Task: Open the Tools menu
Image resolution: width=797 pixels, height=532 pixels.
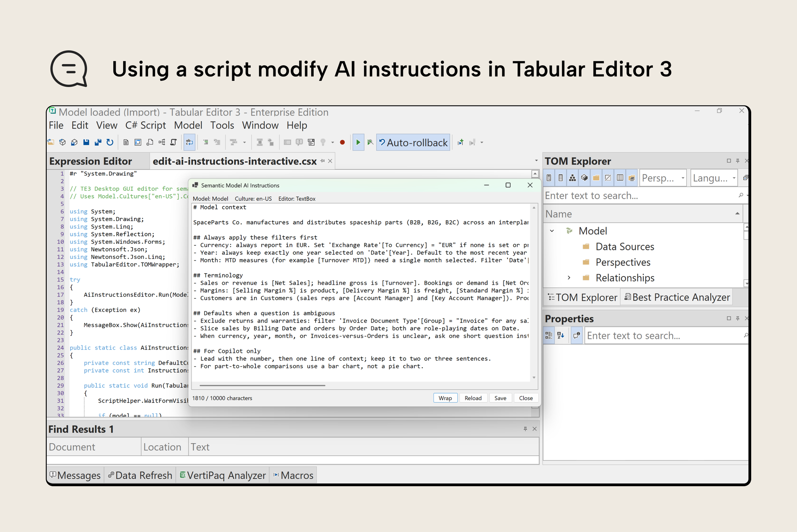Action: pos(222,125)
